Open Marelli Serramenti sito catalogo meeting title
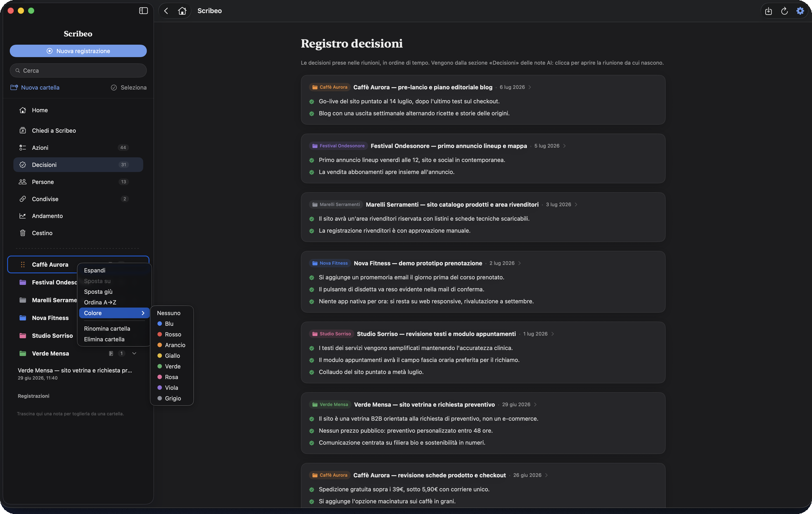The height and width of the screenshot is (514, 812). tap(452, 205)
